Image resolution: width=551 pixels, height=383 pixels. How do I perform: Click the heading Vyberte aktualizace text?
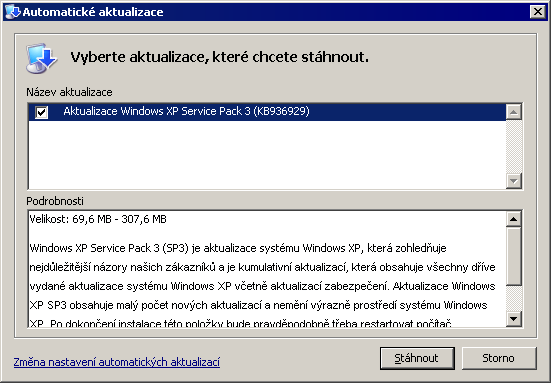pos(220,57)
